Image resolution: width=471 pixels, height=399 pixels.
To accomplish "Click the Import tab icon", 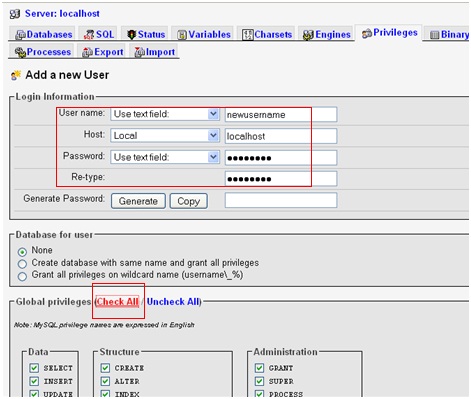I will [139, 52].
